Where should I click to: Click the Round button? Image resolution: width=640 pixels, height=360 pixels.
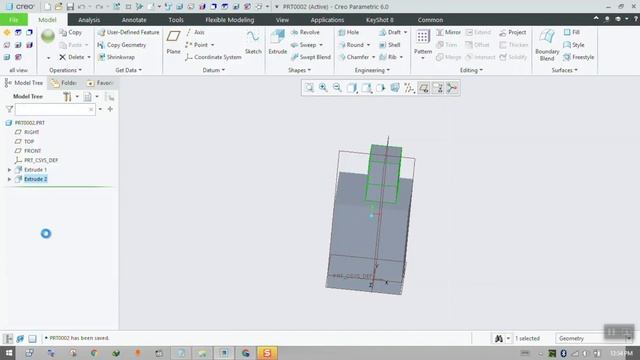click(x=351, y=45)
